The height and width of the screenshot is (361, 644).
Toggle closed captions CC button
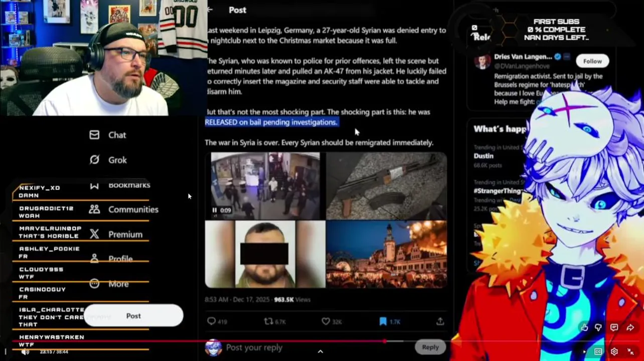coord(598,351)
